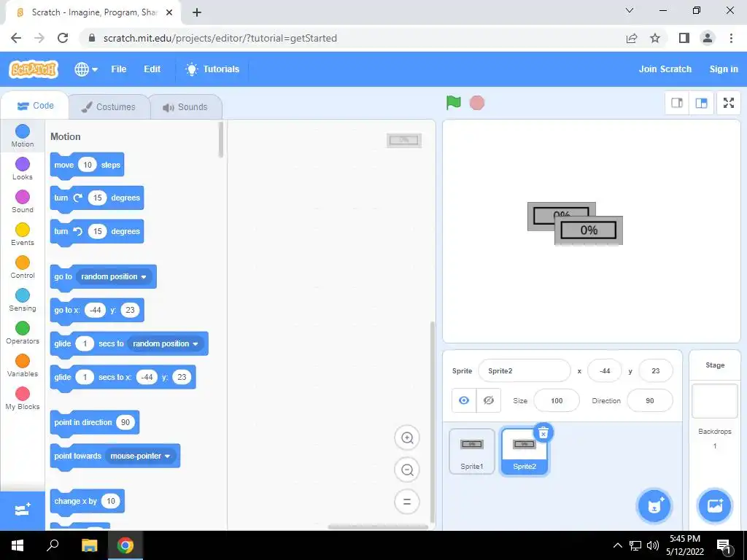The width and height of the screenshot is (747, 560).
Task: Open the Add Extension button
Action: (x=23, y=510)
